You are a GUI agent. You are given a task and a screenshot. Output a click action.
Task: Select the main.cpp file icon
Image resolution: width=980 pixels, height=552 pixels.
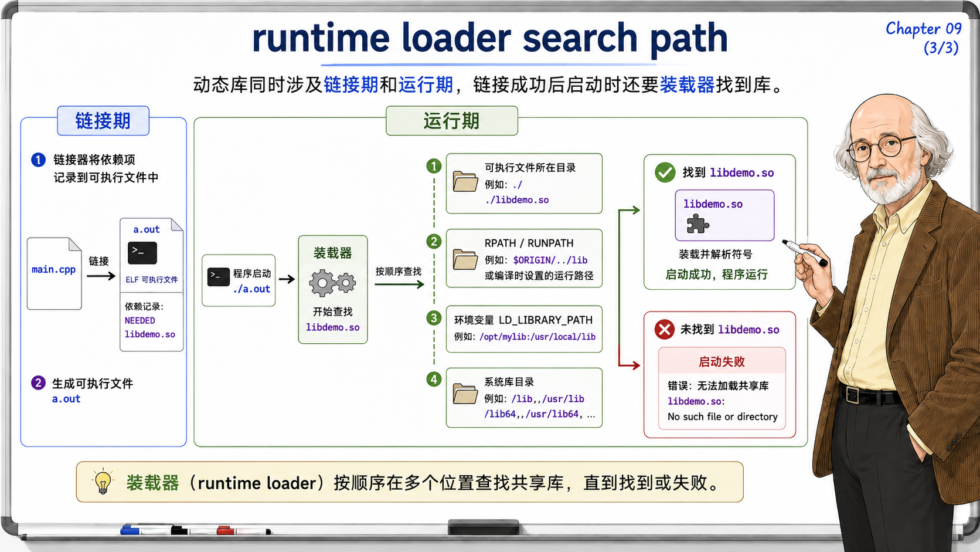[x=54, y=273]
